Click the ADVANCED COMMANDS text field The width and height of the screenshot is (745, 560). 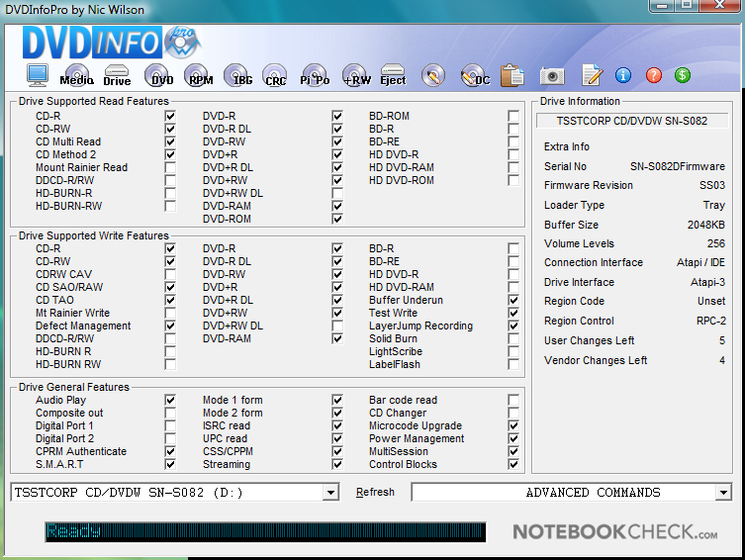click(x=565, y=493)
